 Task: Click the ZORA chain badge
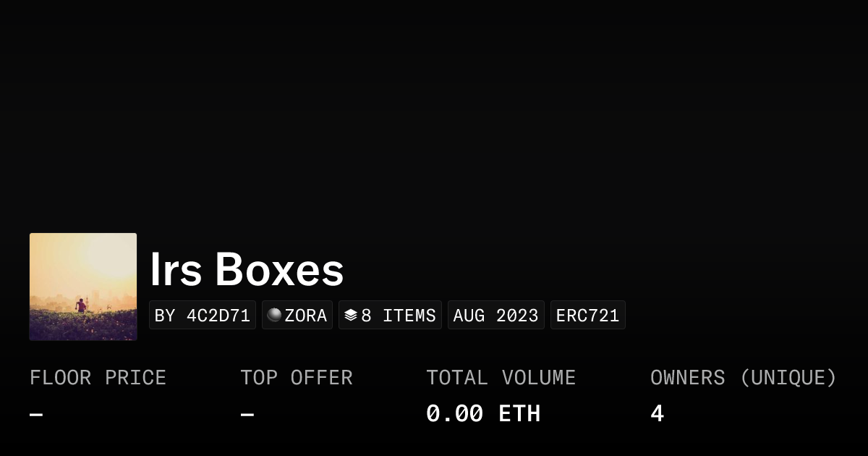[297, 315]
